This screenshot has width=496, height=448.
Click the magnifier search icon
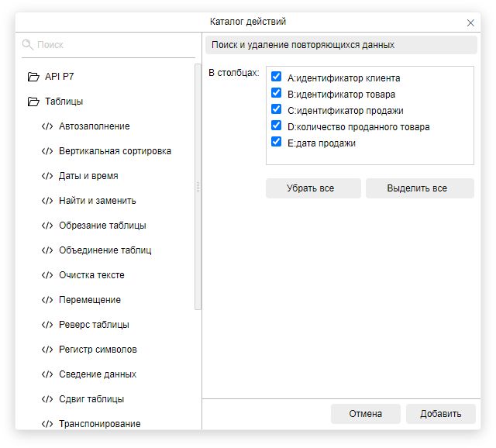click(28, 45)
